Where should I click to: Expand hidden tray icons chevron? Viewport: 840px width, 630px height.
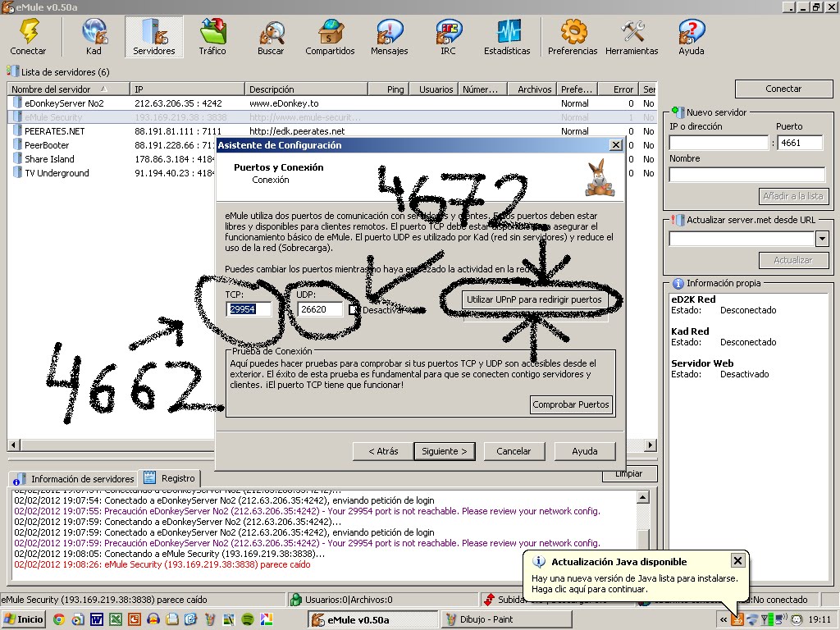coord(724,620)
